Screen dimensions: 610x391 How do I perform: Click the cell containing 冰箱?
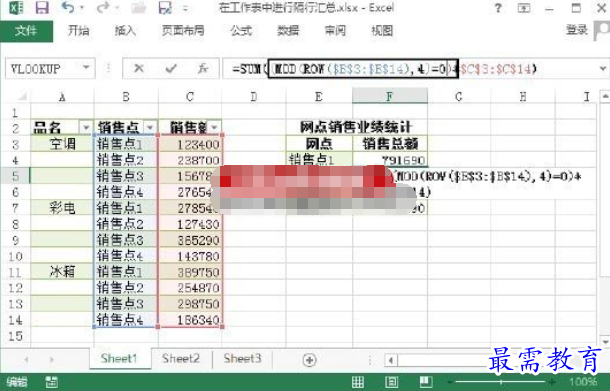62,272
